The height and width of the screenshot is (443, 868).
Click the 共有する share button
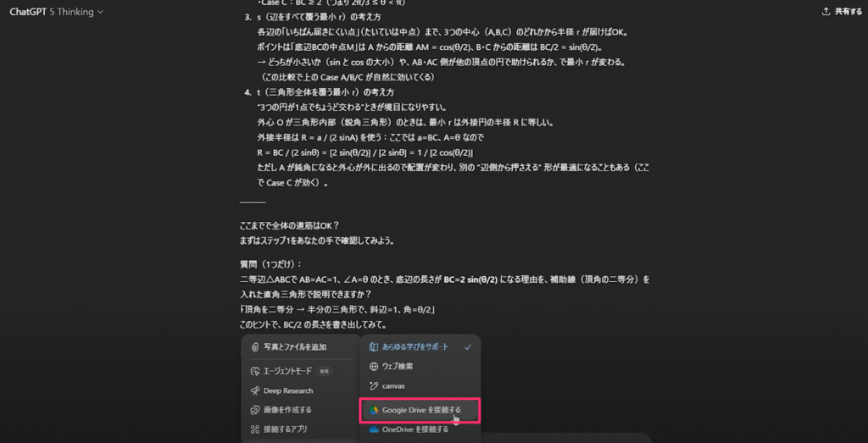coord(842,11)
